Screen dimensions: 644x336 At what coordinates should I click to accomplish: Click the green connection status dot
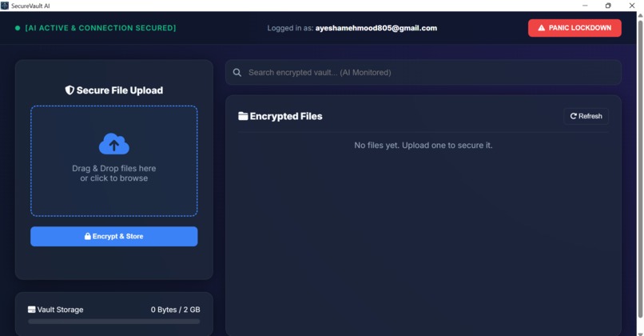tap(18, 28)
